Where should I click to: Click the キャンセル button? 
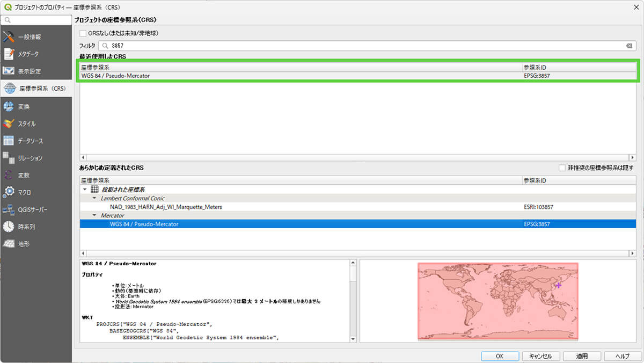(540, 356)
